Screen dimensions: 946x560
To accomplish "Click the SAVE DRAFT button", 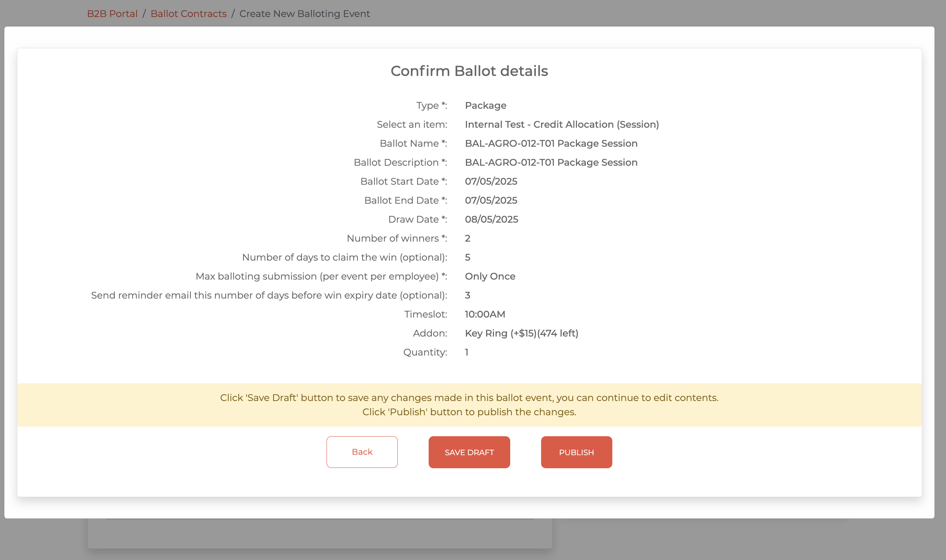I will coord(469,452).
